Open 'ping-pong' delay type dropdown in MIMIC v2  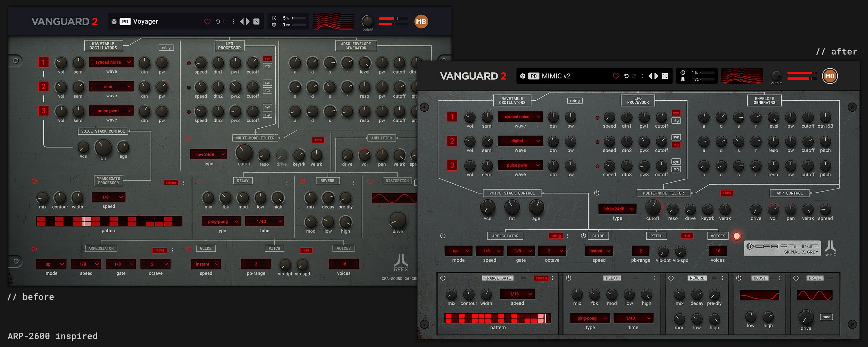tap(590, 318)
